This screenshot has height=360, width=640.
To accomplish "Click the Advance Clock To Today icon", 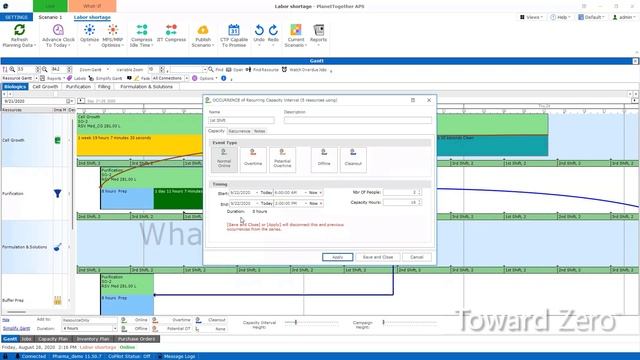I will [x=58, y=30].
